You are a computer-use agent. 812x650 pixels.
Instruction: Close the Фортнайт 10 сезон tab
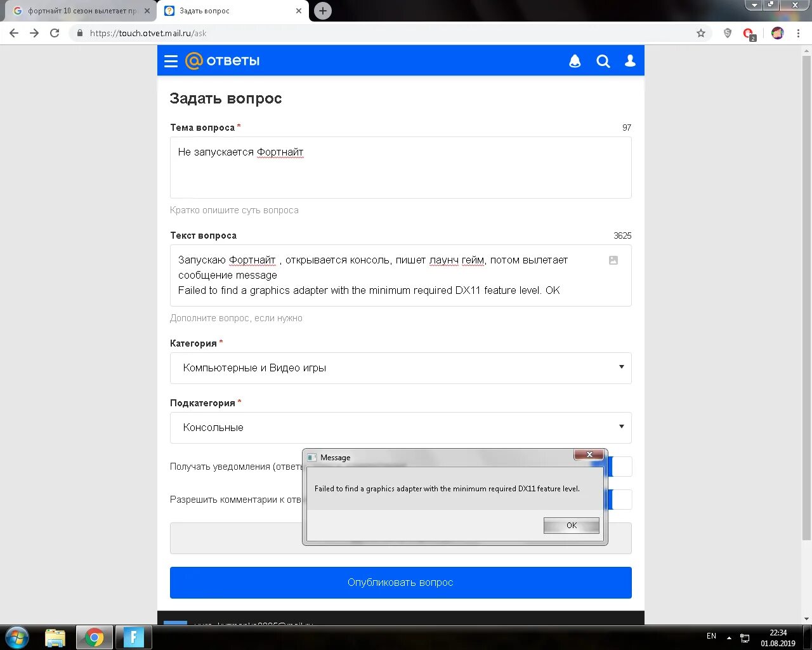pos(147,11)
